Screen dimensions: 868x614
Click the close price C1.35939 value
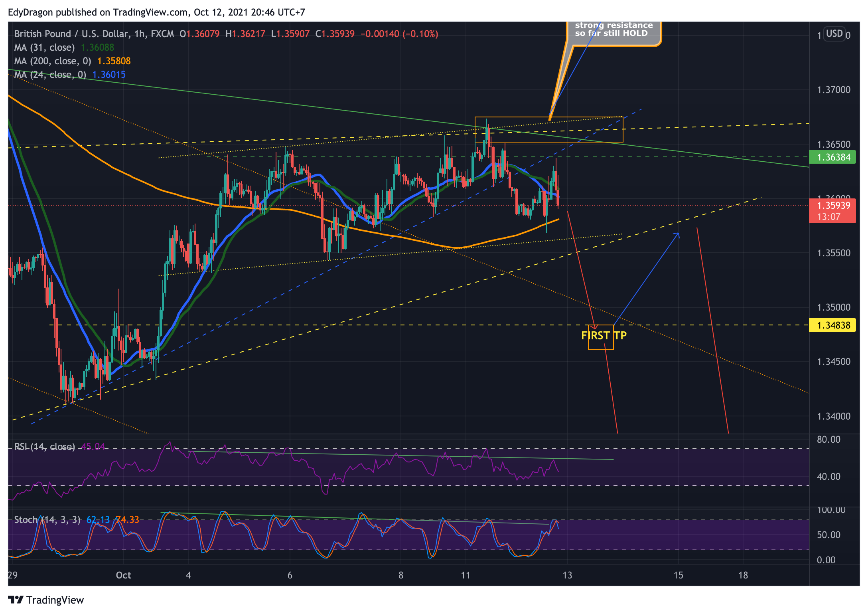(x=335, y=34)
